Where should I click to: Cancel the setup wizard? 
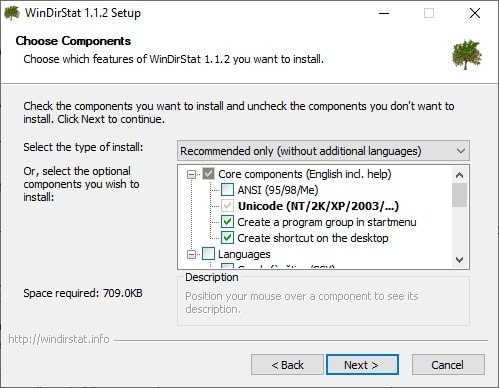coord(448,365)
